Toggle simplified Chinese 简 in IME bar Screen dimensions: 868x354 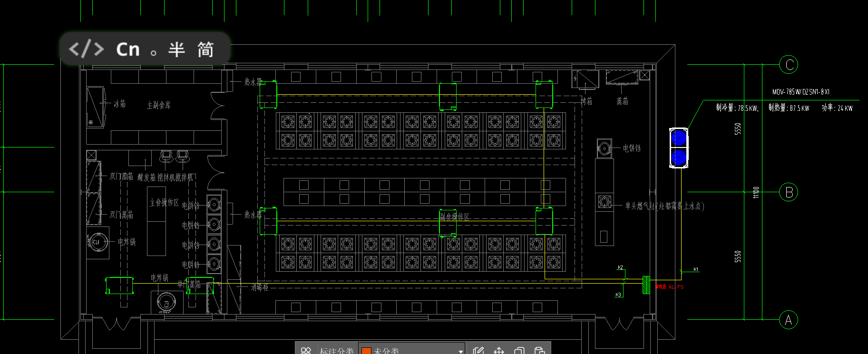tap(205, 49)
